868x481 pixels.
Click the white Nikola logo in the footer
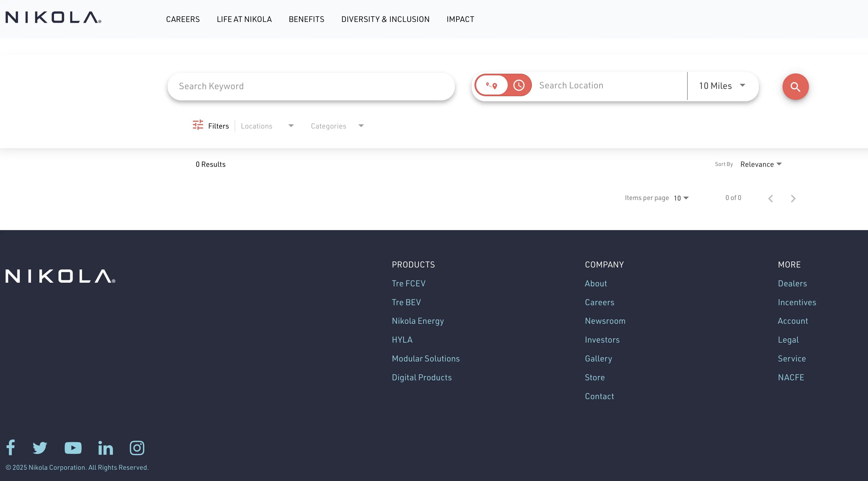[60, 276]
